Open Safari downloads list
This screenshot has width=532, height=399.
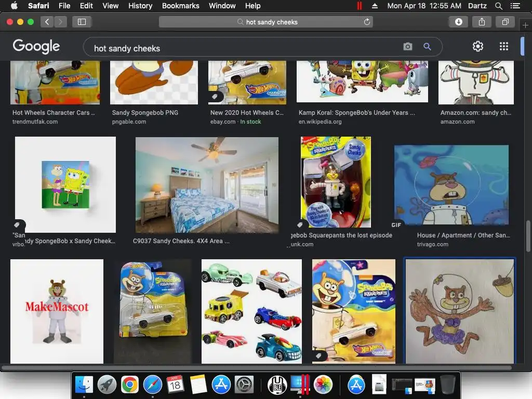(458, 22)
